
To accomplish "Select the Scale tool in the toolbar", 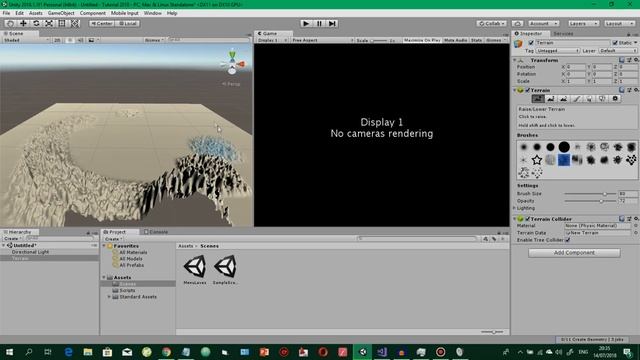I will click(x=49, y=24).
